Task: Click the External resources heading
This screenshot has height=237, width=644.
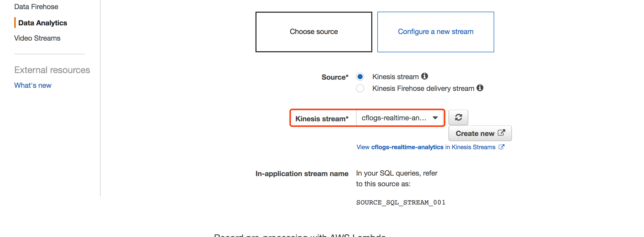Action: (x=52, y=70)
